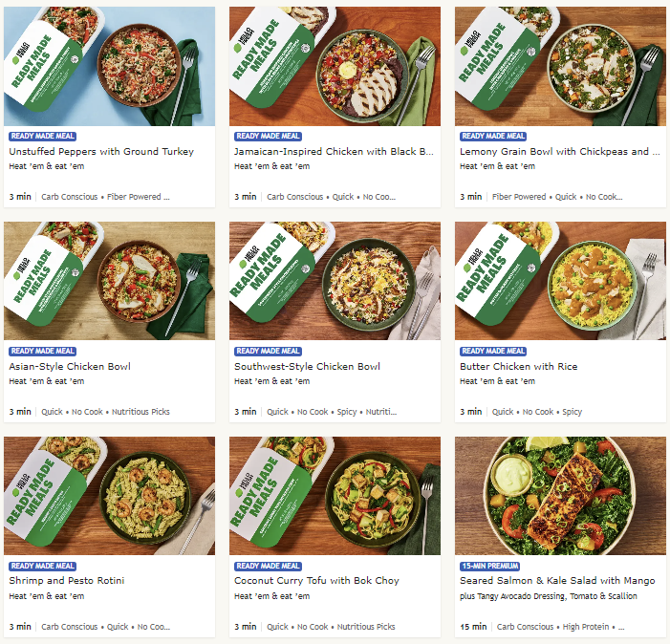670x644 pixels.
Task: Click the Butter Chicken with Rice title
Action: coord(518,366)
